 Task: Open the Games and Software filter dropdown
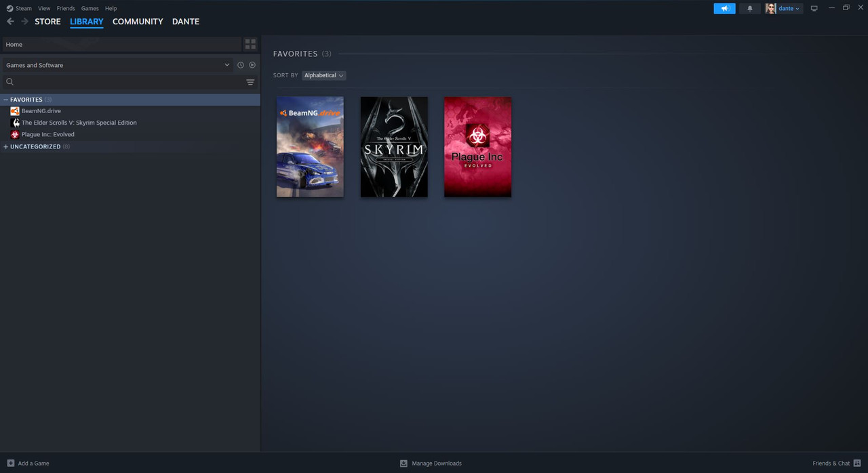click(x=118, y=65)
